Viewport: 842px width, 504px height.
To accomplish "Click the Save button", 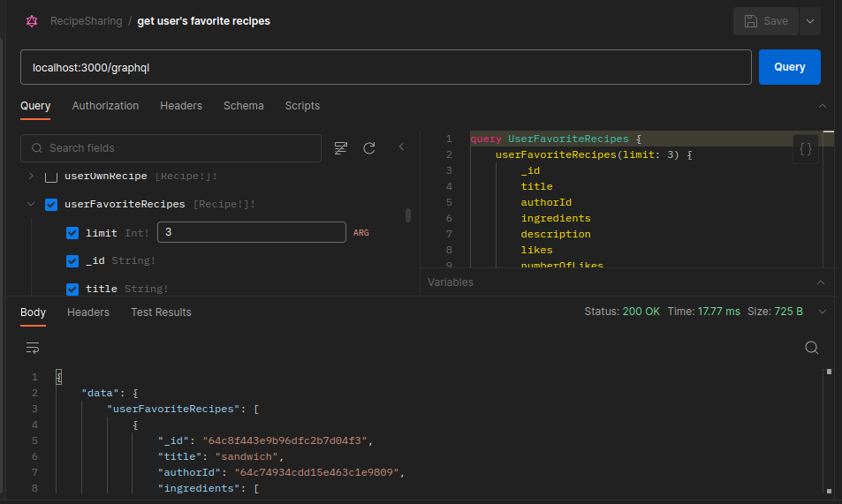I will 766,21.
